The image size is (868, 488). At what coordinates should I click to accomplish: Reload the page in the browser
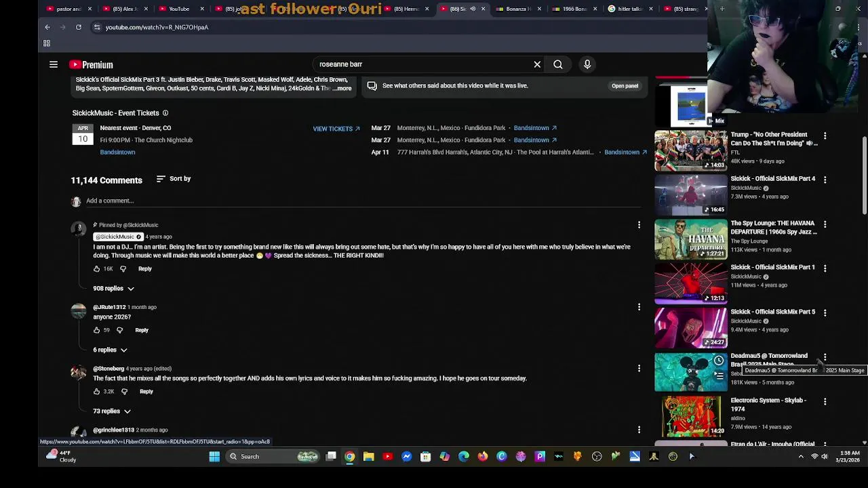point(79,27)
